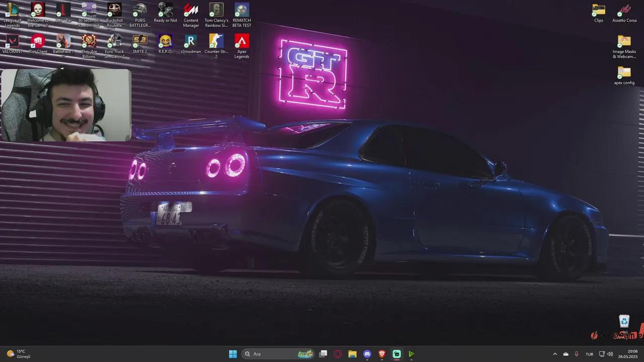The image size is (644, 362).
Task: Open the Windows Start menu
Action: (233, 354)
